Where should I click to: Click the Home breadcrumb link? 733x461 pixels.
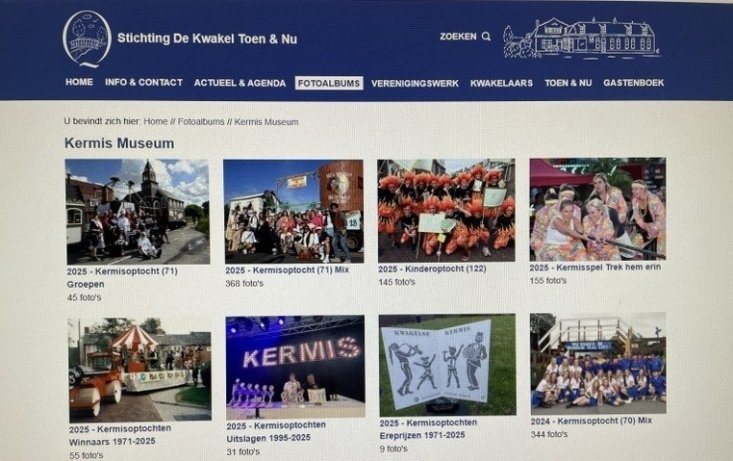click(155, 122)
